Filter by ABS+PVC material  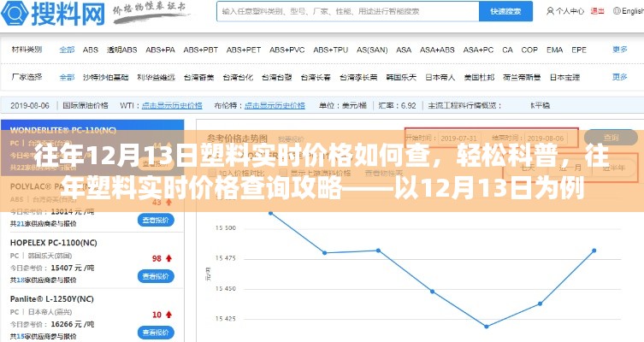coord(287,50)
